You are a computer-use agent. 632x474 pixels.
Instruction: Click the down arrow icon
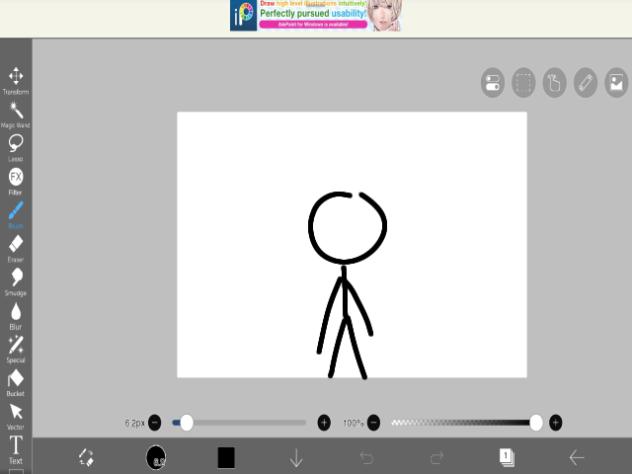pos(296,458)
